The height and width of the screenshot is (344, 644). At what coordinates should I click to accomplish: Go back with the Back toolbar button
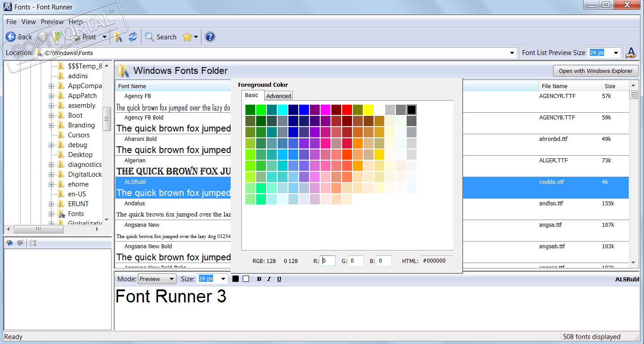click(19, 37)
